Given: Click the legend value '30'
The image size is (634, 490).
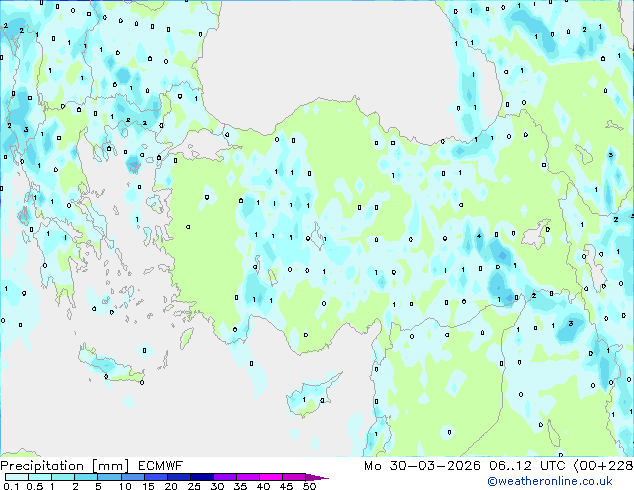Looking at the screenshot, I should pos(217,486).
